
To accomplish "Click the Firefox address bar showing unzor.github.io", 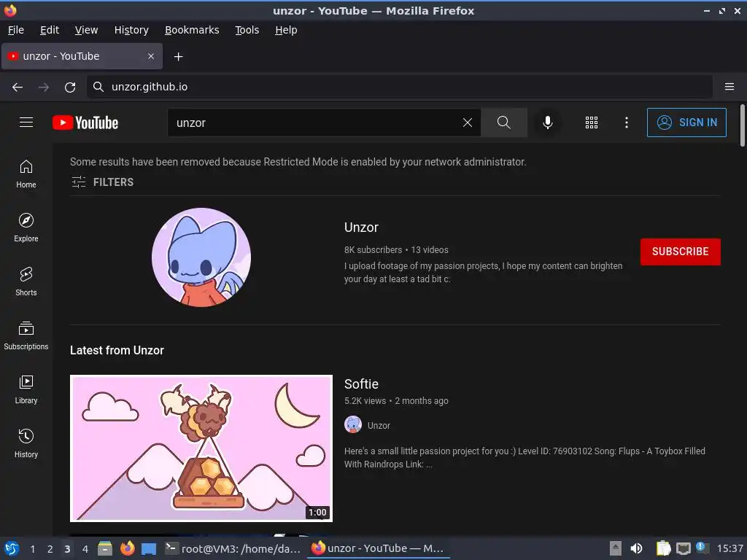I will 399,87.
